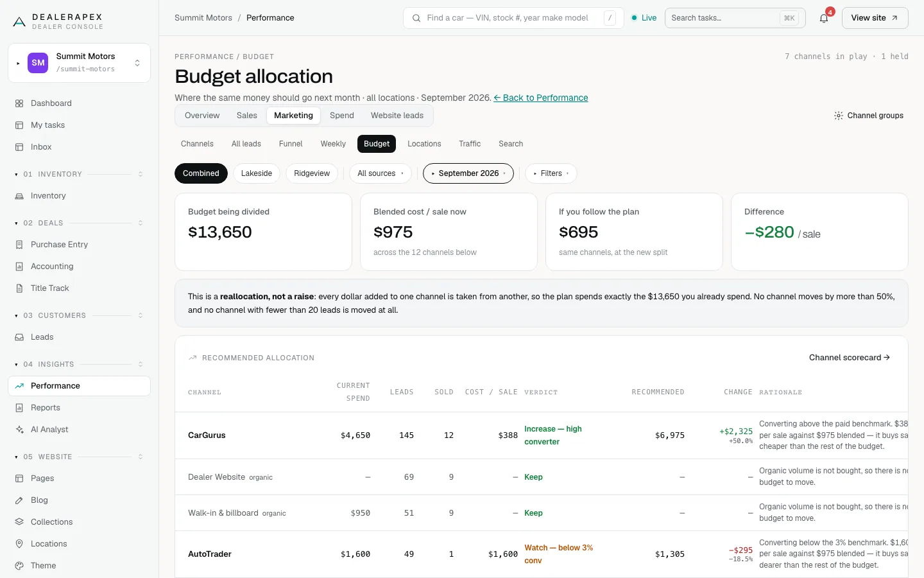This screenshot has height=578, width=924.
Task: Expand the Filters dropdown
Action: (x=551, y=173)
